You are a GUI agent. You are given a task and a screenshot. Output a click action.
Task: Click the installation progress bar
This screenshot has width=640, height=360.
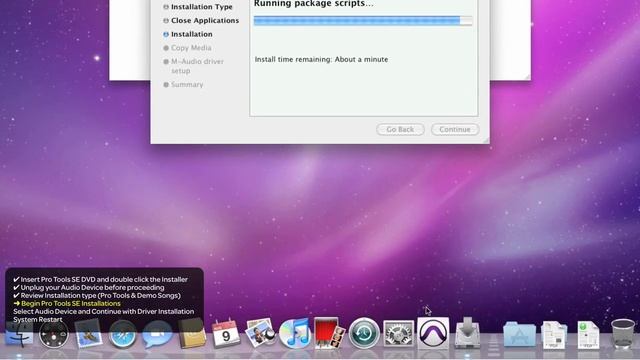[363, 20]
